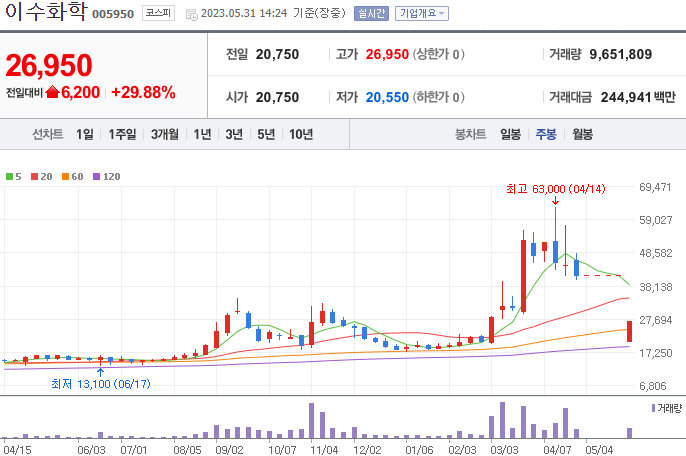Select the 3개월 line chart tab
686x456 pixels.
[x=164, y=134]
